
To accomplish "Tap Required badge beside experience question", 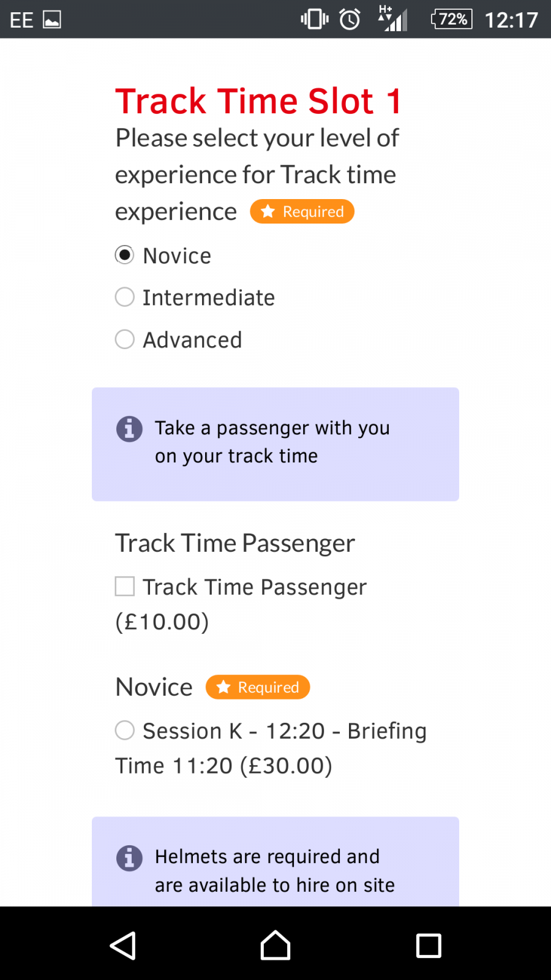I will pyautogui.click(x=302, y=211).
